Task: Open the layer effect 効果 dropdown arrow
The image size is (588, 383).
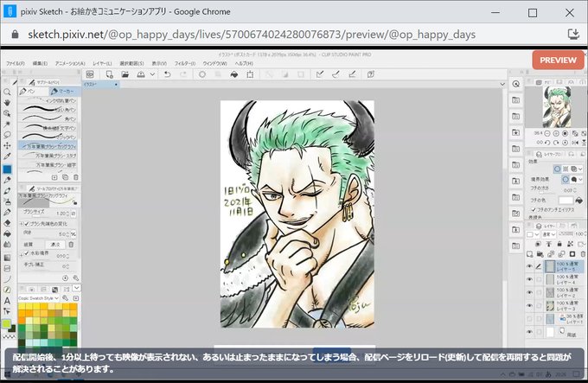Action: pos(580,169)
